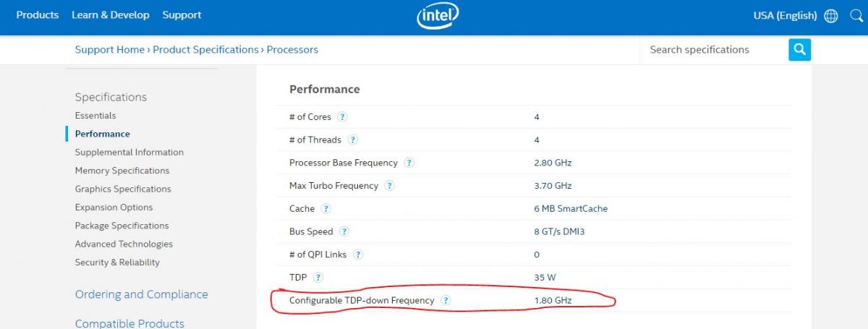Open help icon beside Max Turbo Frequency

pyautogui.click(x=389, y=186)
